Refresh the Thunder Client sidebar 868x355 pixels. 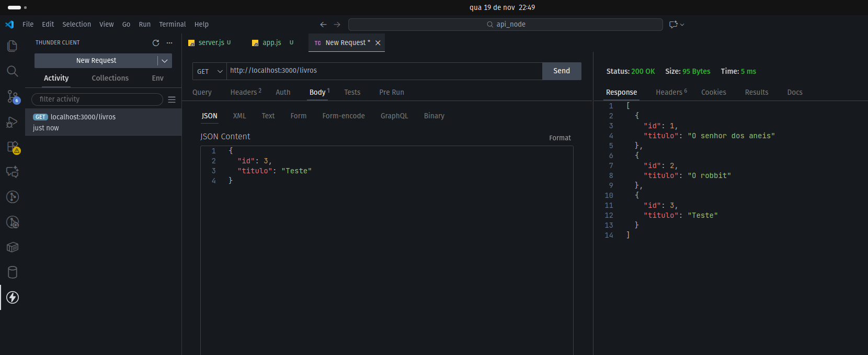pos(155,43)
